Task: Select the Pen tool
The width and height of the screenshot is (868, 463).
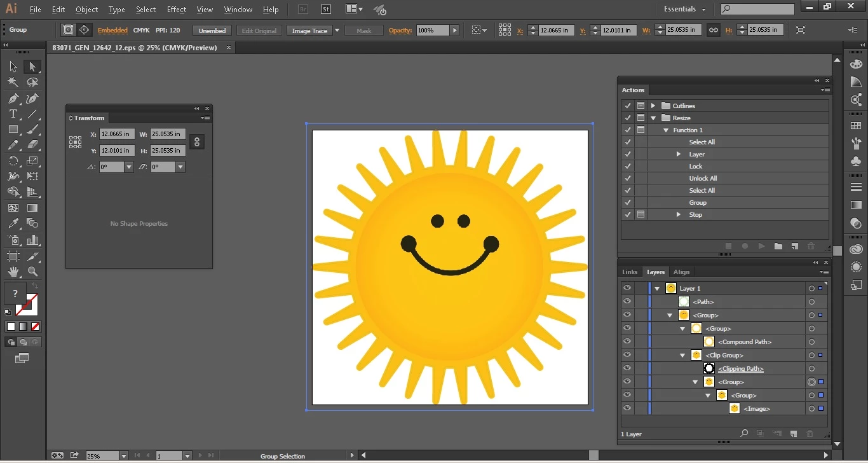Action: [x=13, y=99]
